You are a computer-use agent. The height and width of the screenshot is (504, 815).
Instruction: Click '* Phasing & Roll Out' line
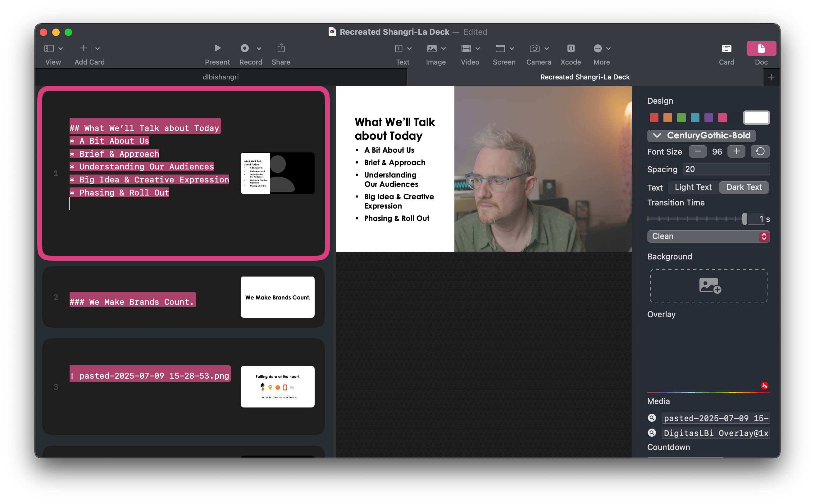click(x=120, y=193)
